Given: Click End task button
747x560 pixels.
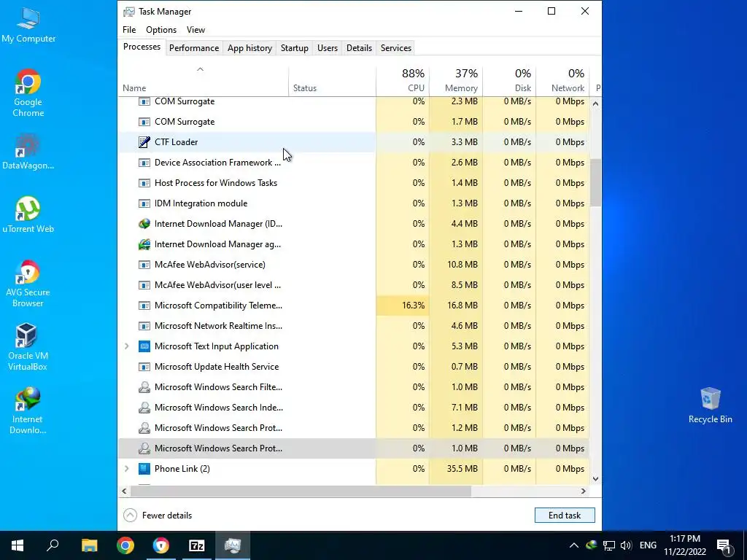Looking at the screenshot, I should pos(565,516).
